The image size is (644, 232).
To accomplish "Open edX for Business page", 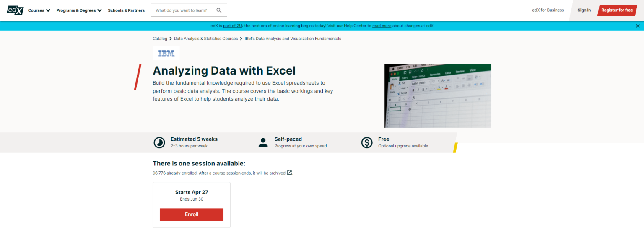I will 548,10.
